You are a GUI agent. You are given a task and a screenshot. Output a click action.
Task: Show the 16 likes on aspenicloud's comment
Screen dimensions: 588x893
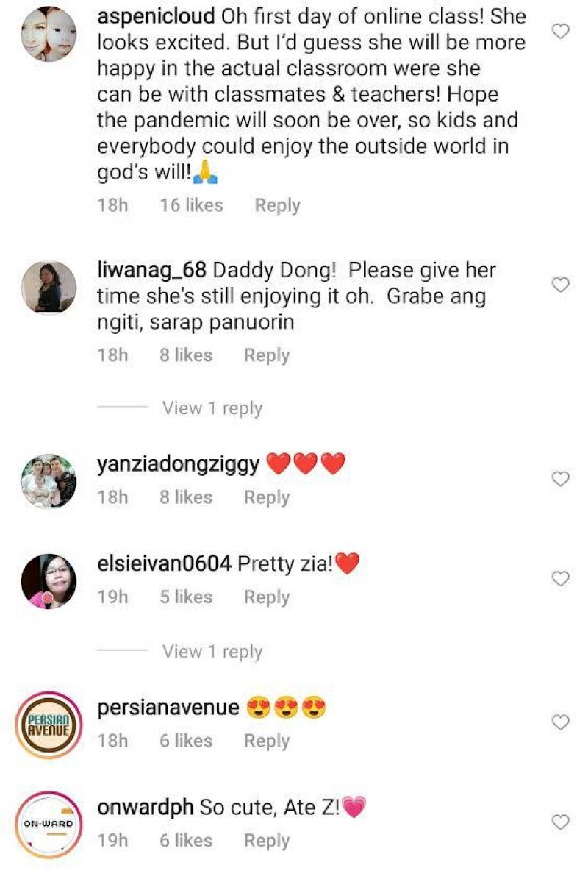coord(191,205)
